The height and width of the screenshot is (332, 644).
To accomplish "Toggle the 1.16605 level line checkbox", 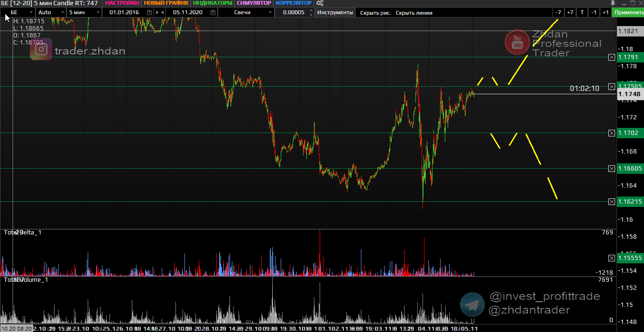I will tap(611, 169).
